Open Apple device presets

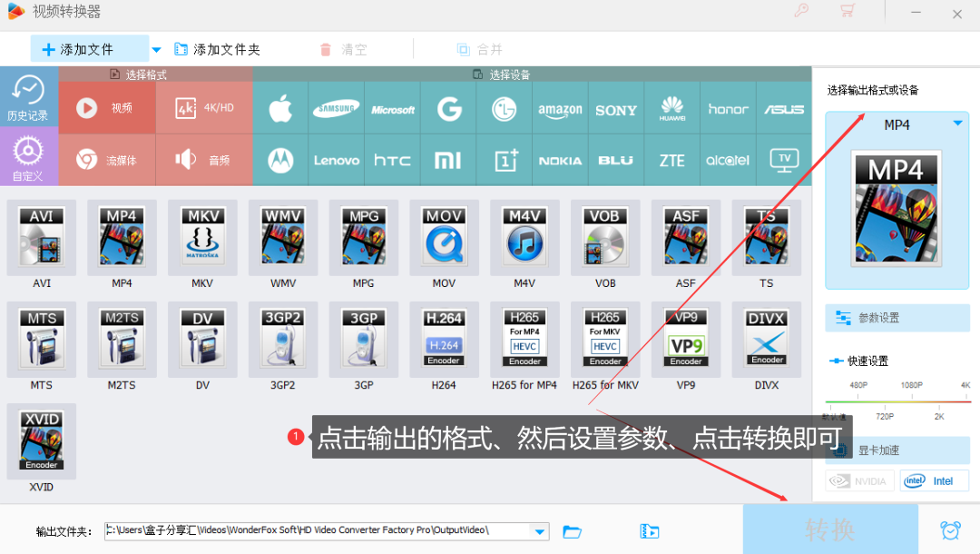click(x=280, y=108)
